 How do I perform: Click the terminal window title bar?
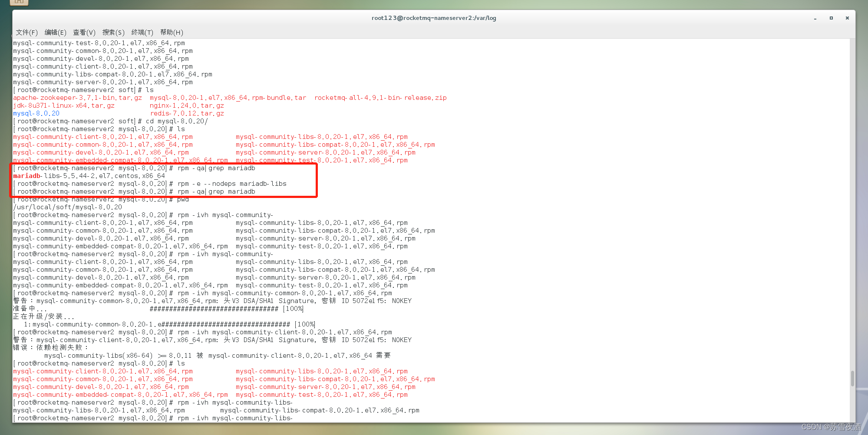pos(434,18)
